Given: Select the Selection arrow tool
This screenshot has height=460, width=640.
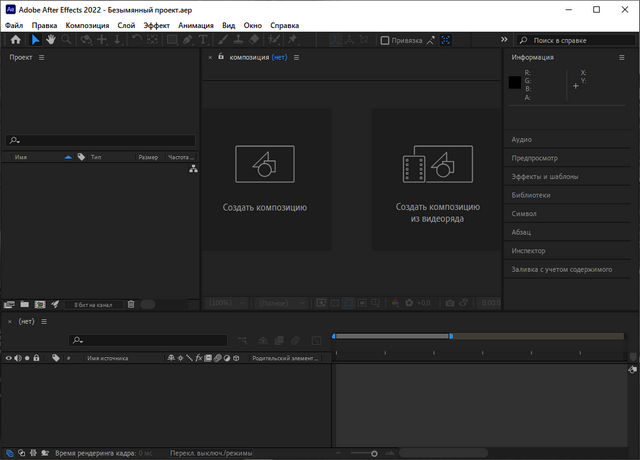Looking at the screenshot, I should (35, 40).
